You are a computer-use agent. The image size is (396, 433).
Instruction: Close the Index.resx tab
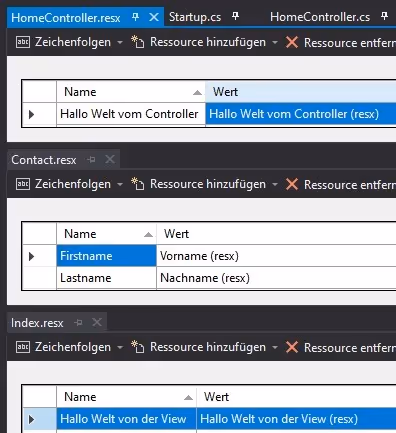coord(97,322)
